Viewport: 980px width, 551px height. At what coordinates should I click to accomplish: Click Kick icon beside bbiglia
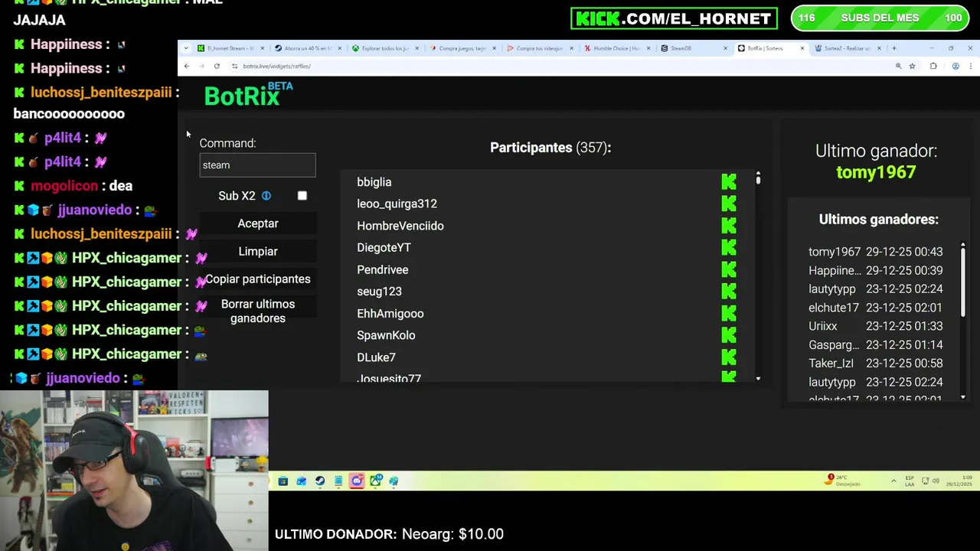[x=729, y=182]
